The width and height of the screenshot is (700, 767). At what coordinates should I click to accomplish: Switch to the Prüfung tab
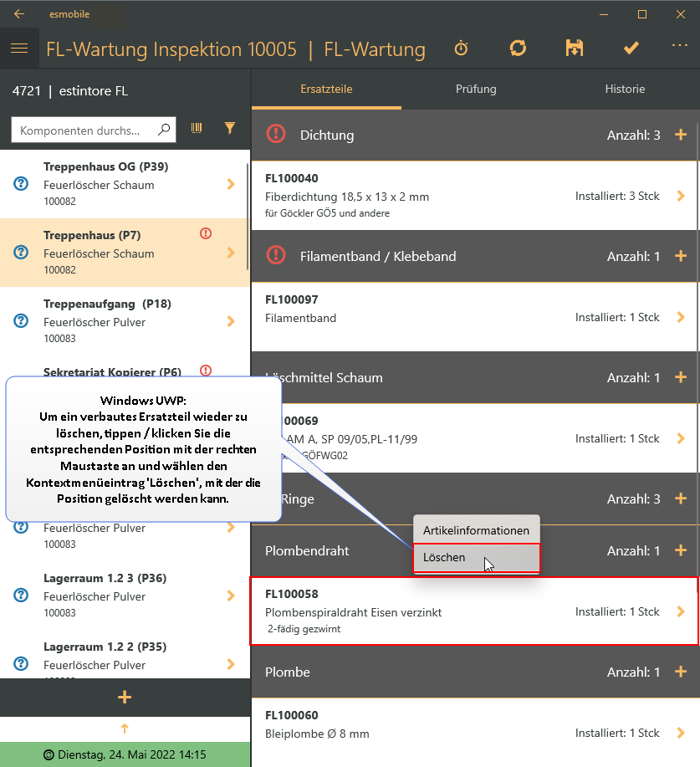pyautogui.click(x=476, y=89)
